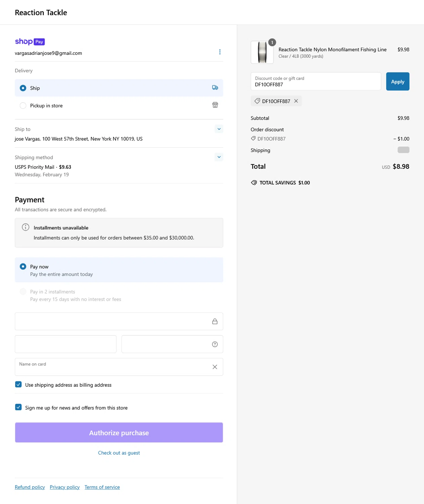
Task: Click the delivery truck icon in Ship row
Action: coord(215,88)
